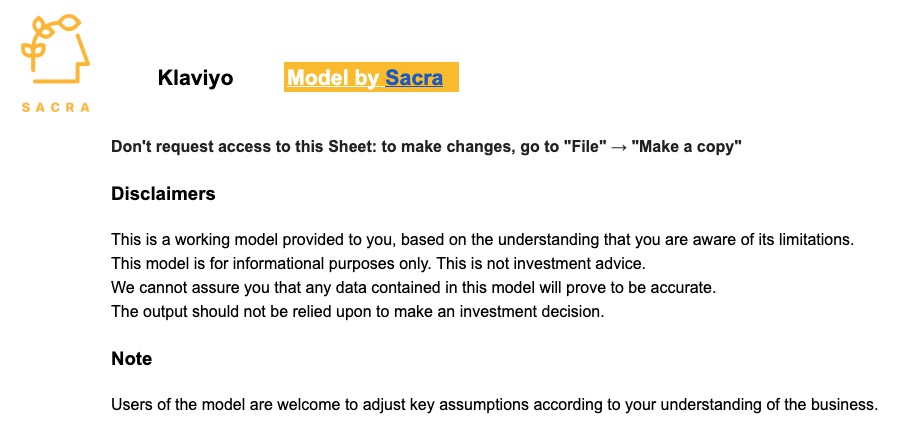Select the "Don't request access to this Sheet" line
This screenshot has width=917, height=447.
coord(426,147)
